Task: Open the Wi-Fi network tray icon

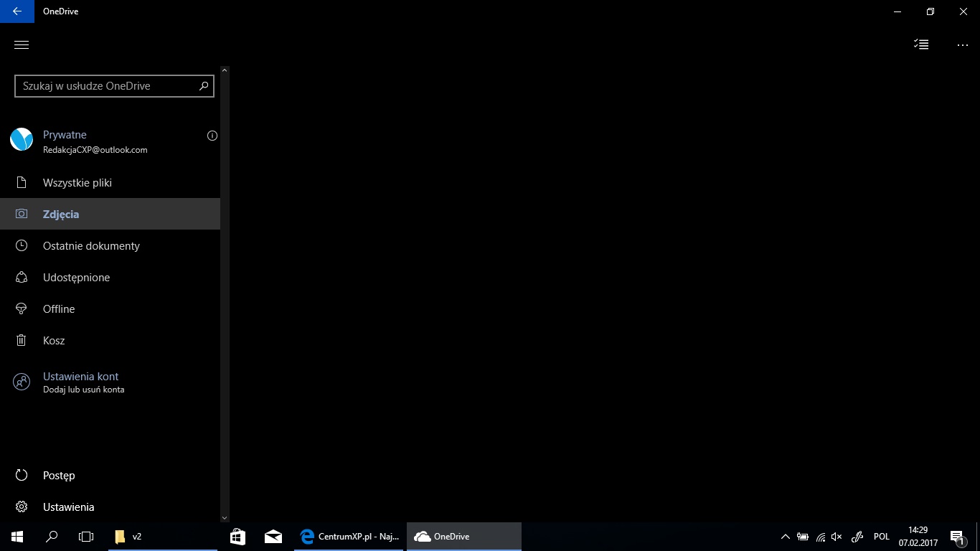Action: tap(820, 537)
